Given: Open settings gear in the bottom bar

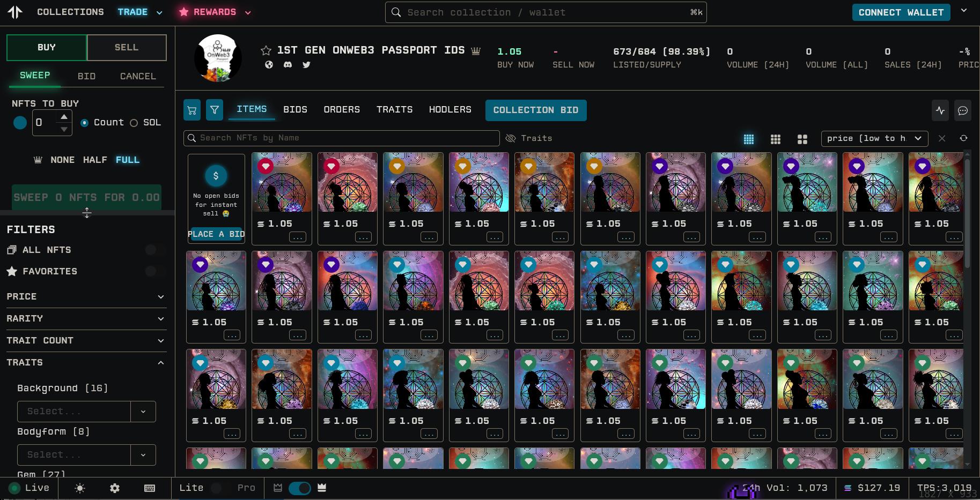Looking at the screenshot, I should [x=114, y=488].
